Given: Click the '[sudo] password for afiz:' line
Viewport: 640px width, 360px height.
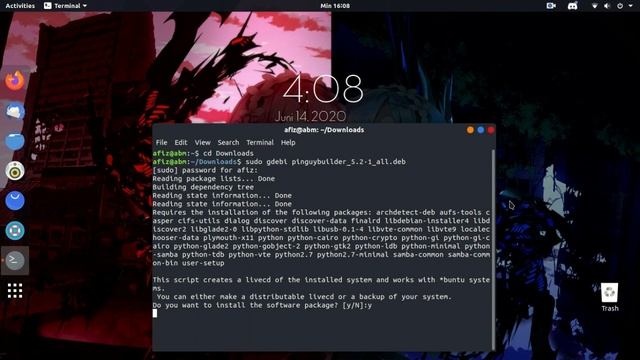Looking at the screenshot, I should click(x=205, y=170).
